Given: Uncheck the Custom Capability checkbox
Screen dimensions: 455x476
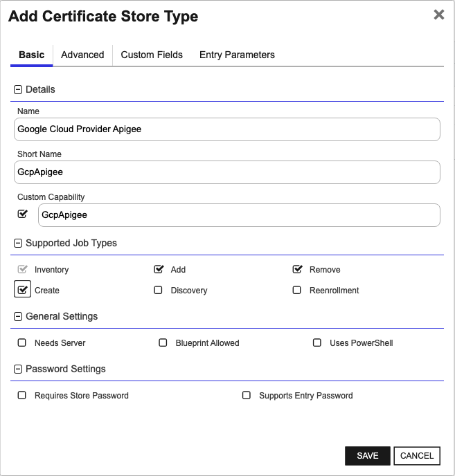Looking at the screenshot, I should [x=22, y=214].
